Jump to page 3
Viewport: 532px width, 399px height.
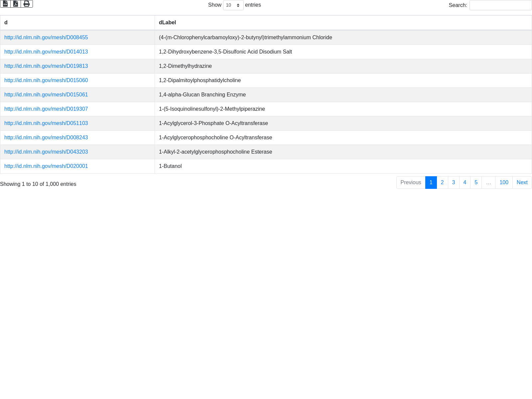pos(454,183)
